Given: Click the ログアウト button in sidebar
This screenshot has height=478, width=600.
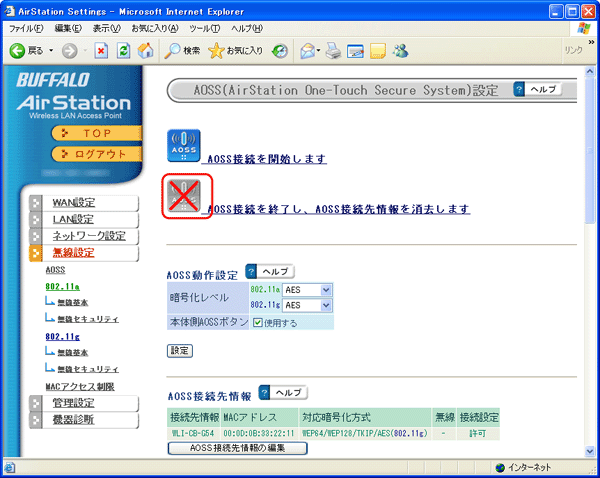Looking at the screenshot, I should pyautogui.click(x=97, y=154).
